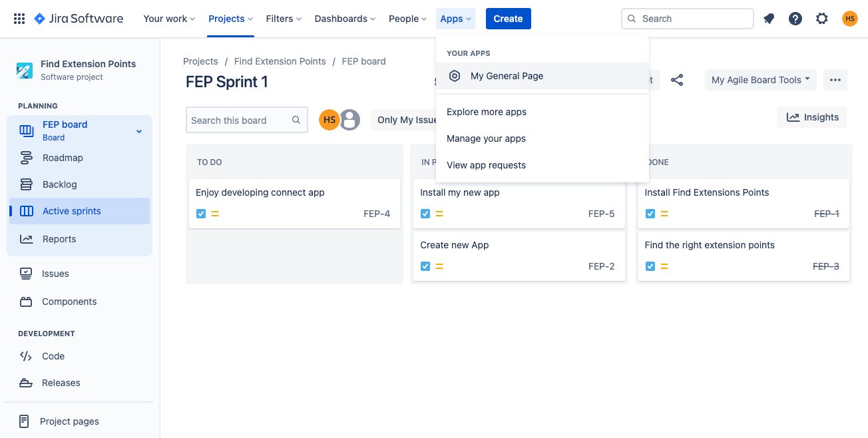The height and width of the screenshot is (438, 868).
Task: Open the Insights button
Action: click(x=812, y=117)
